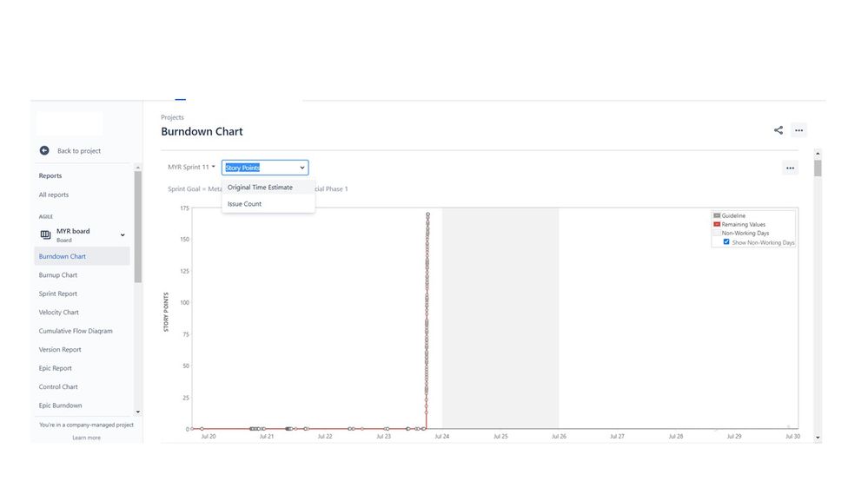868x488 pixels.
Task: Click the main page scroll up arrow
Action: [x=818, y=154]
